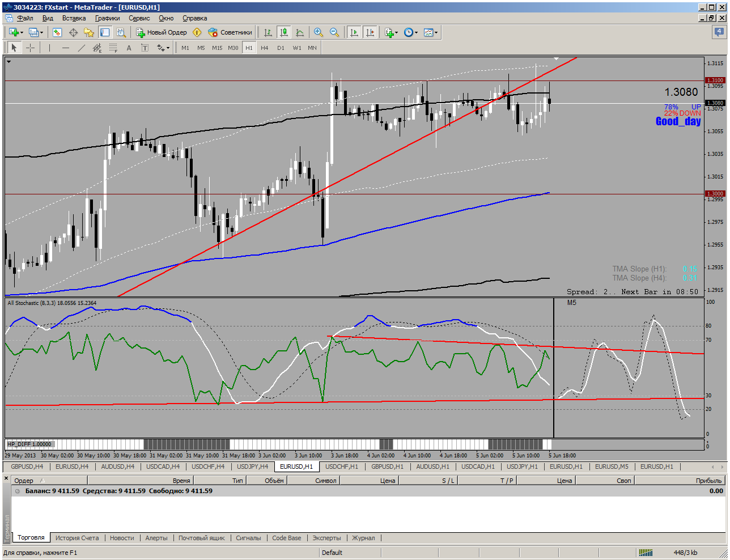Open the Periods clock icon
The width and height of the screenshot is (730, 560).
tap(409, 32)
